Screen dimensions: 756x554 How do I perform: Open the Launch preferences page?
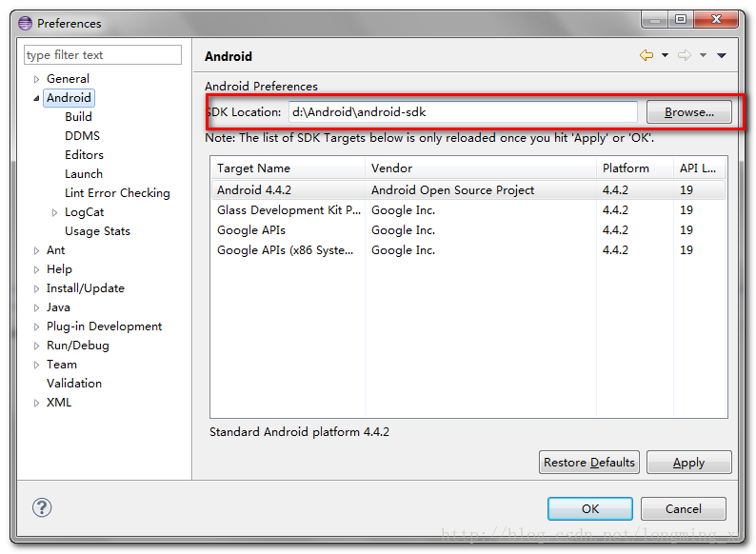tap(84, 174)
